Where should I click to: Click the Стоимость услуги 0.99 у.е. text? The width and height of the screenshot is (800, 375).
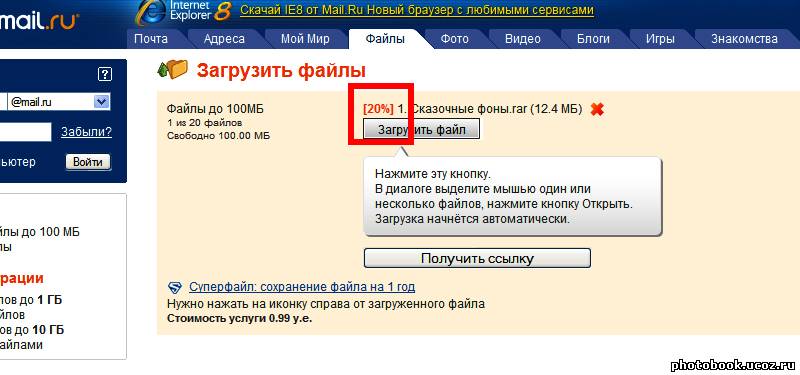click(x=240, y=318)
